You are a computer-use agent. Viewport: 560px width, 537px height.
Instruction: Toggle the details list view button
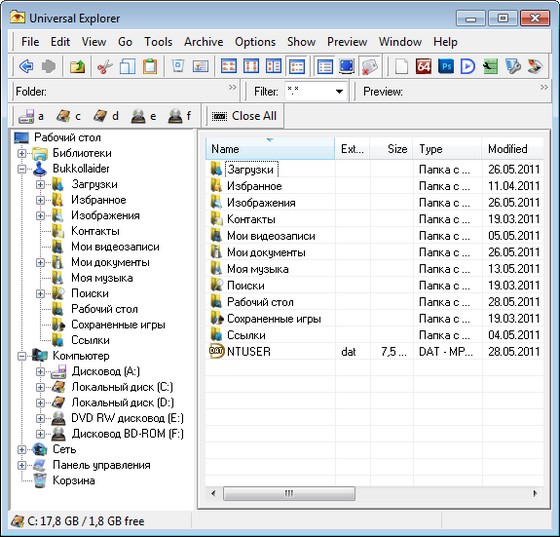(325, 66)
